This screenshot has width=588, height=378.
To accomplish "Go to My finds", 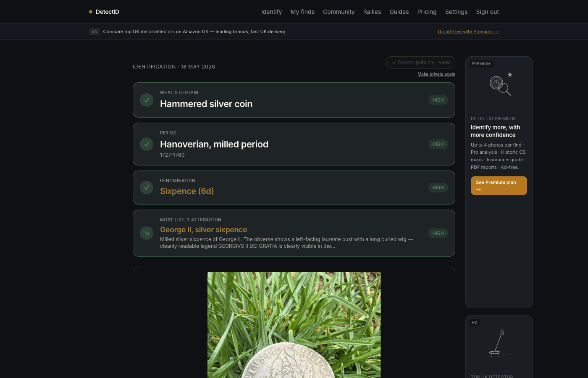I will click(302, 12).
